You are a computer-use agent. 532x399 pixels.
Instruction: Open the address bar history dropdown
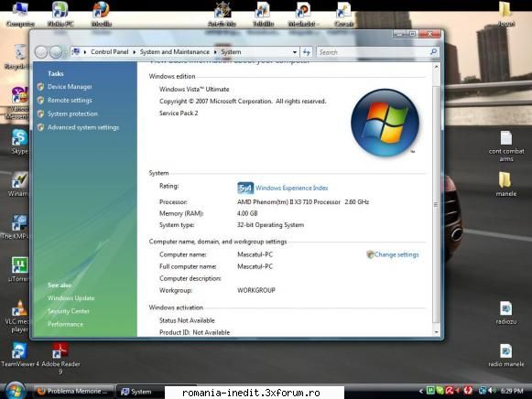click(295, 52)
